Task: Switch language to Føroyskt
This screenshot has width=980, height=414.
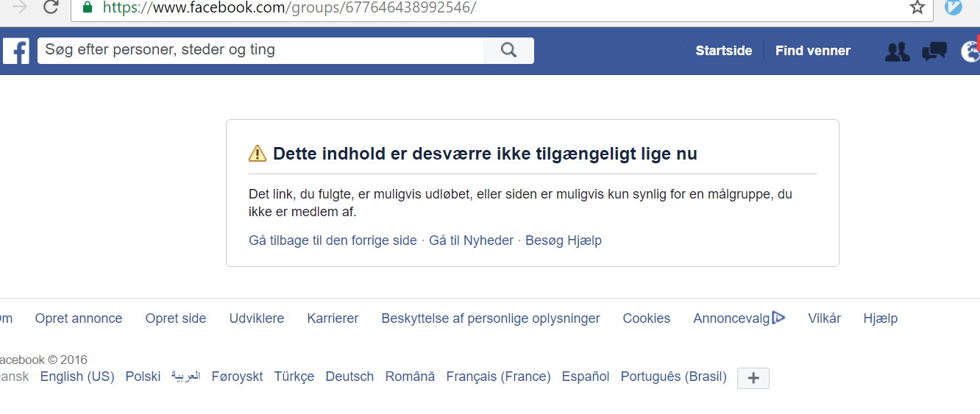Action: [237, 376]
